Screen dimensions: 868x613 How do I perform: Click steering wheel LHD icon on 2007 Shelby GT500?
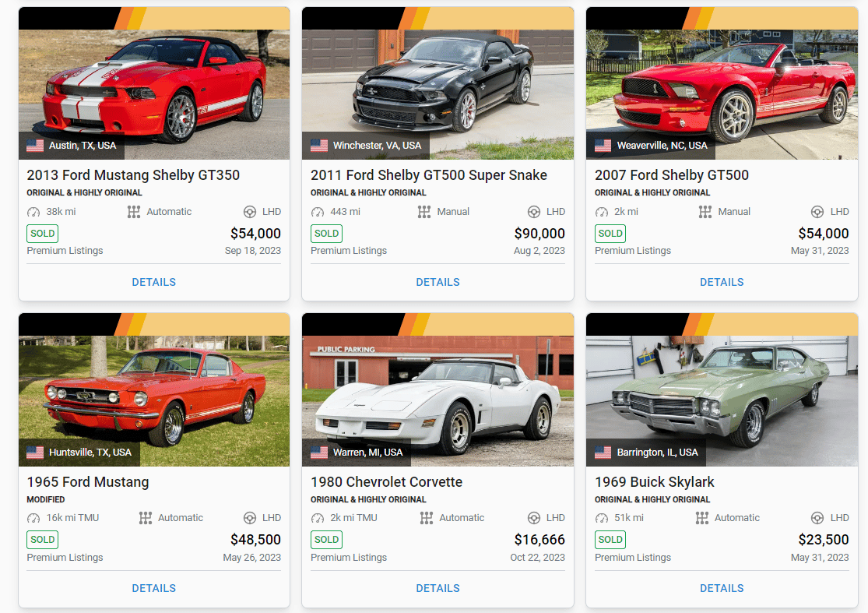point(817,212)
